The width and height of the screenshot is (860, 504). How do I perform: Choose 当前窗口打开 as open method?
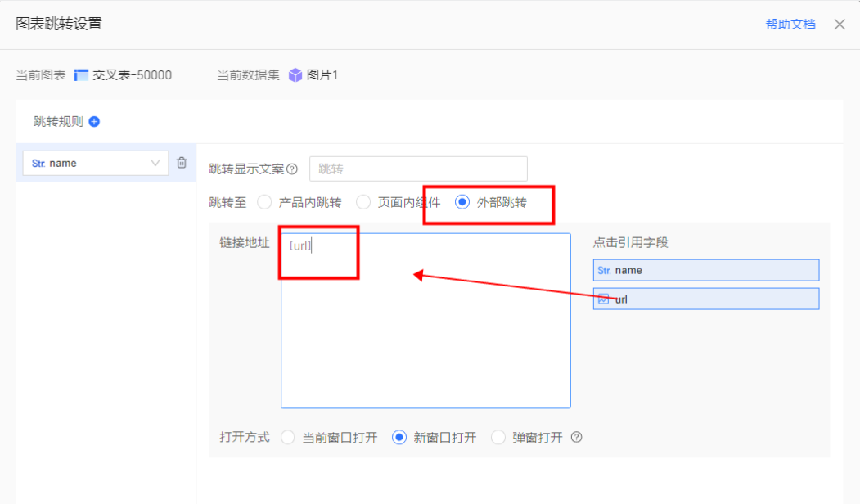(288, 438)
